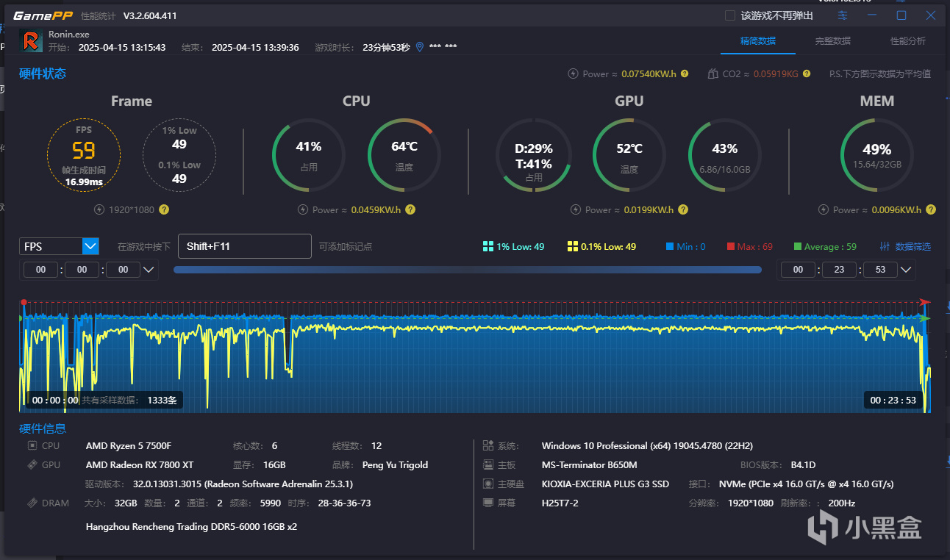Click the motherboard icon beside MS-Terminator B650M

(488, 464)
